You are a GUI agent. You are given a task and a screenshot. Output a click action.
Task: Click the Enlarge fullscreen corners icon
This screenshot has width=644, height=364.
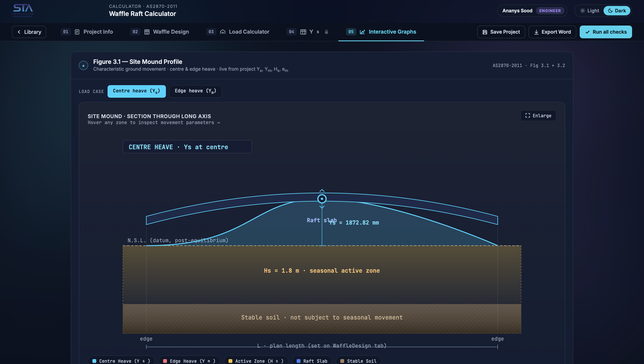click(x=528, y=116)
